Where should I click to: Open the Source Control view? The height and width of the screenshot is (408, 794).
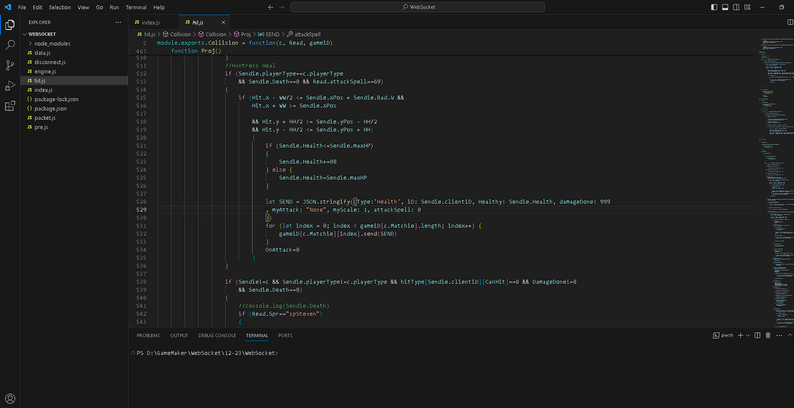pos(10,65)
